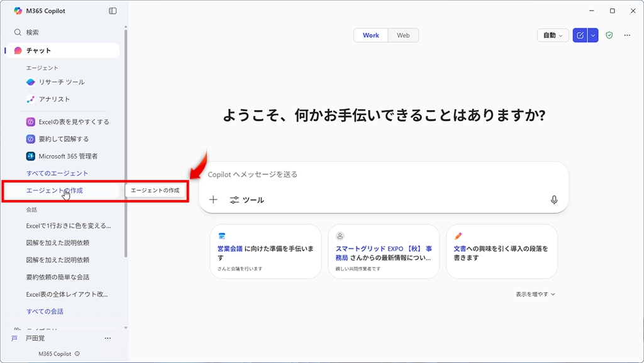Open the three-dot more options menu at top right

coord(627,35)
